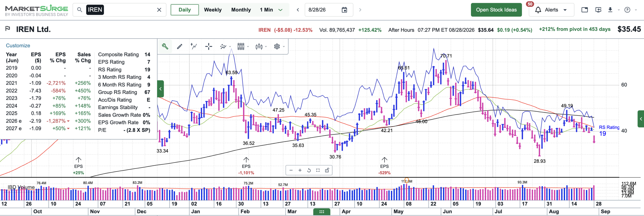
Task: Select the pencil drawing tool
Action: tap(180, 46)
